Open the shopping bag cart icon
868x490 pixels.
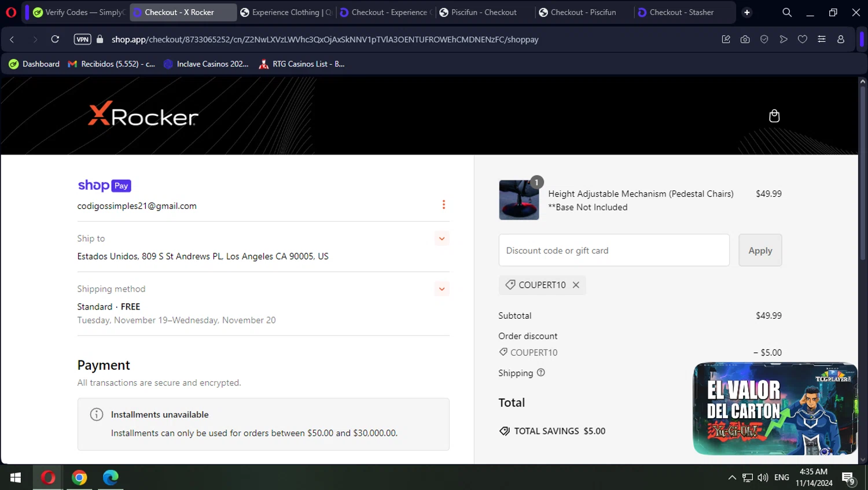pyautogui.click(x=774, y=116)
